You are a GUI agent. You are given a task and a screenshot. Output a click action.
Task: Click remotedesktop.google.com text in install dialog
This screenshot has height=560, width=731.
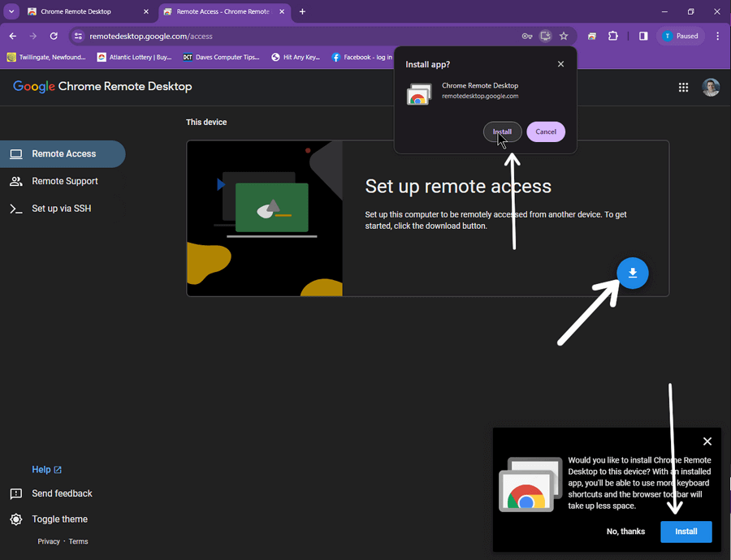(480, 96)
